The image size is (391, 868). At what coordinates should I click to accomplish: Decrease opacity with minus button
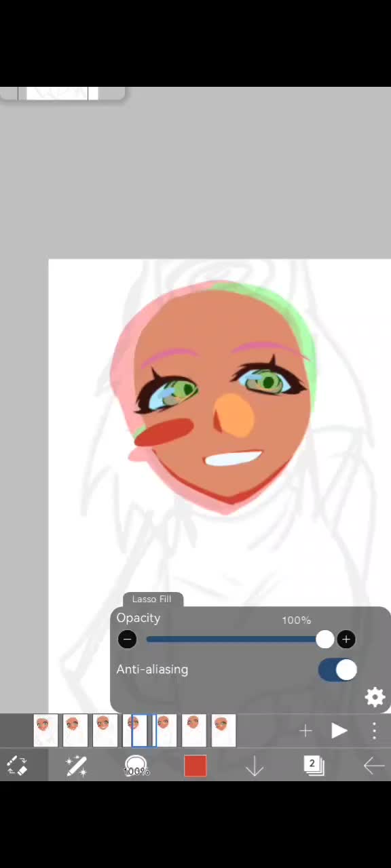pos(127,639)
